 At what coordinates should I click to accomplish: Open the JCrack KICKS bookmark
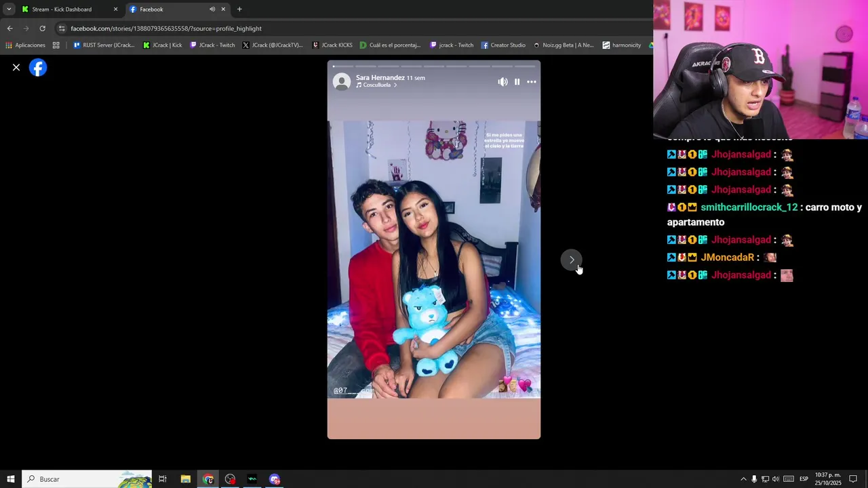(332, 45)
